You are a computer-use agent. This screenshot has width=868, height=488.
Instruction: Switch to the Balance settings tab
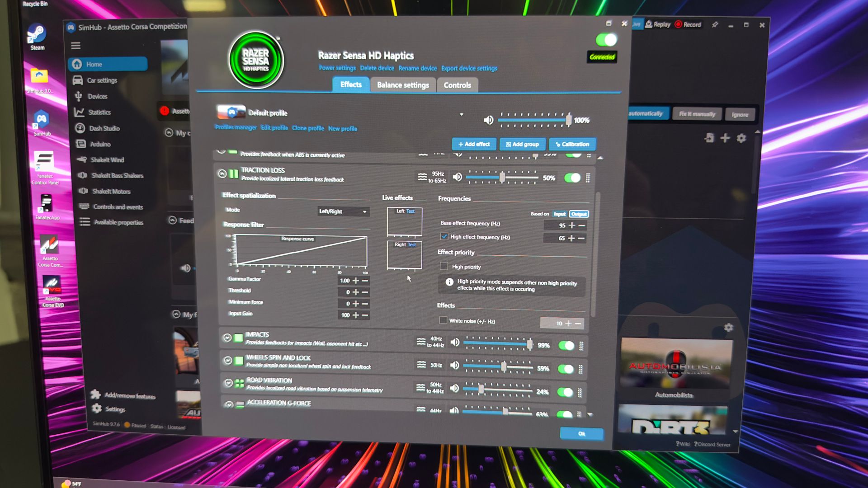pos(402,85)
